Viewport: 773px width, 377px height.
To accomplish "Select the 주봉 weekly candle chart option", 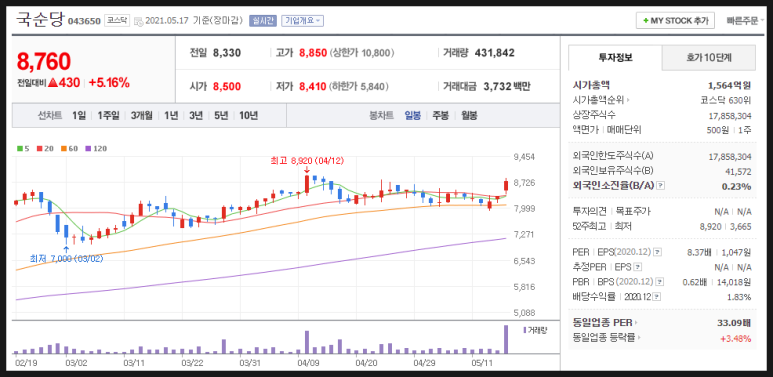I will (x=440, y=116).
